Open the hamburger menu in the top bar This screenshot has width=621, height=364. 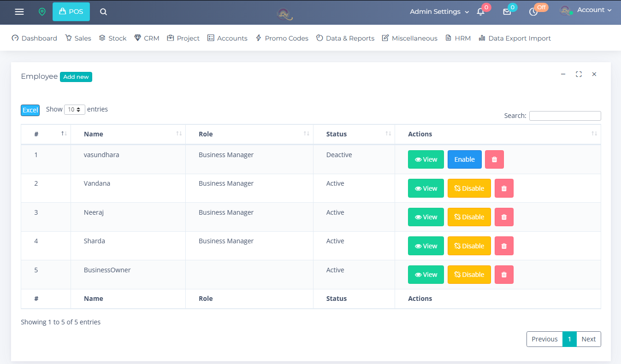pyautogui.click(x=19, y=12)
